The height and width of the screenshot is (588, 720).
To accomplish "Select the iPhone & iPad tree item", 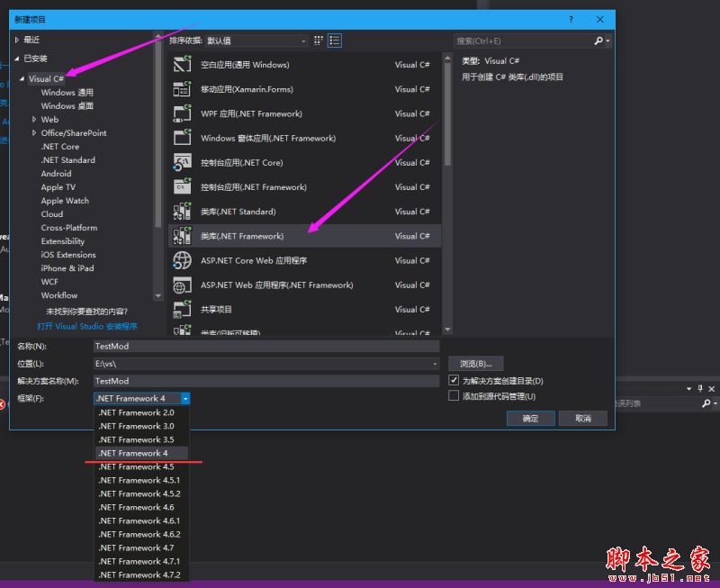I will pos(67,268).
